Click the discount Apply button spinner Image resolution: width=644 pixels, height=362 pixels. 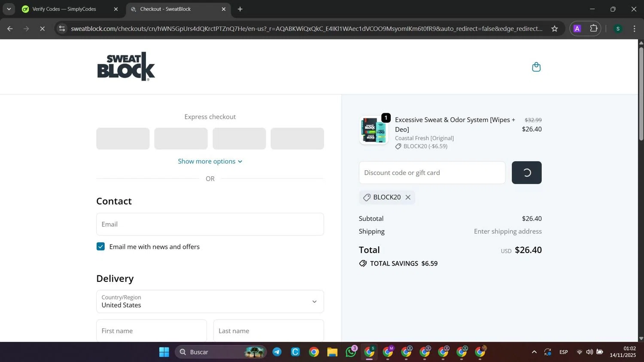pyautogui.click(x=526, y=172)
